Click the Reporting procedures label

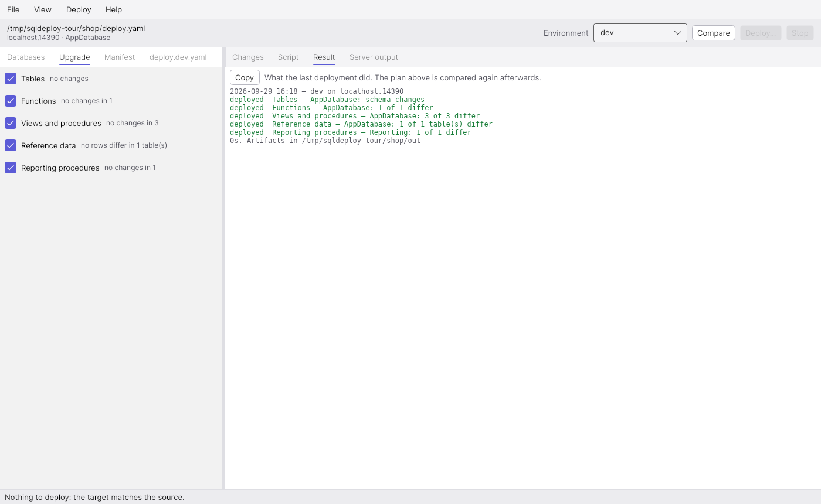pyautogui.click(x=60, y=168)
